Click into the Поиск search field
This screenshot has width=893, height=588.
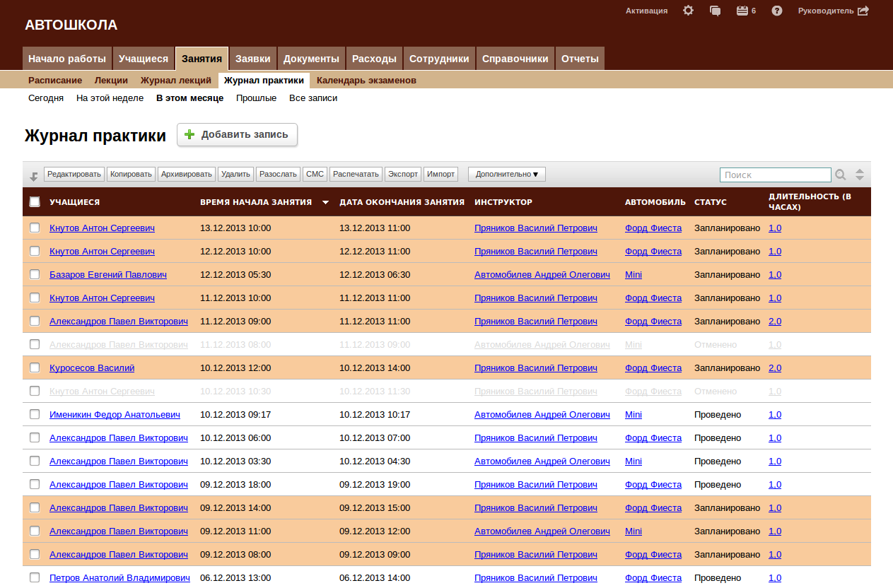(x=775, y=175)
